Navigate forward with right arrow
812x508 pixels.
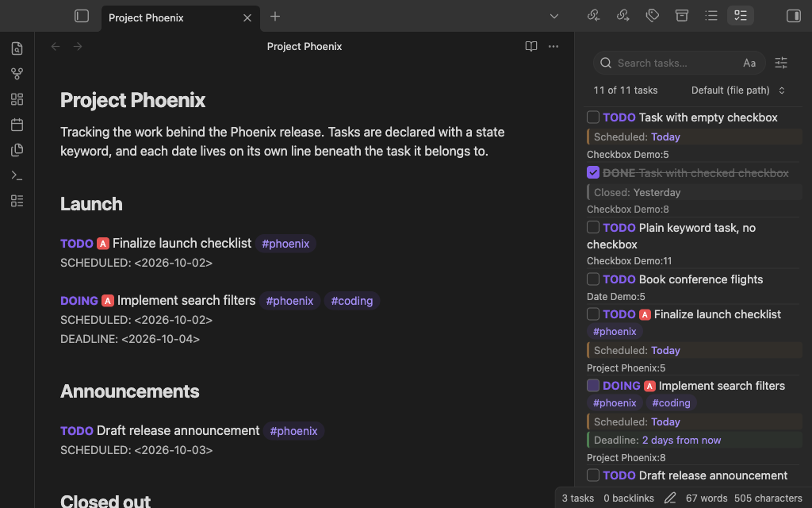click(78, 47)
